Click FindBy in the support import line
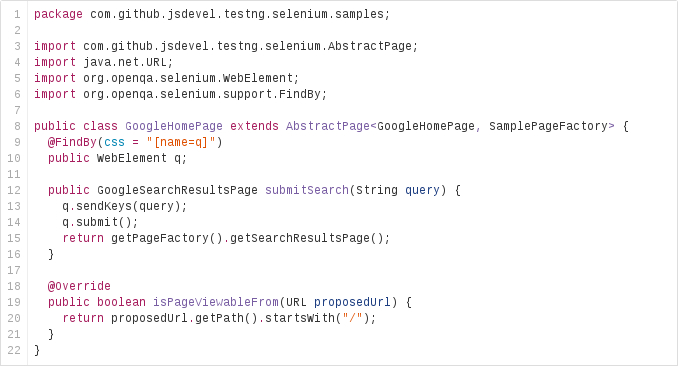Image resolution: width=678 pixels, height=366 pixels. [x=300, y=94]
